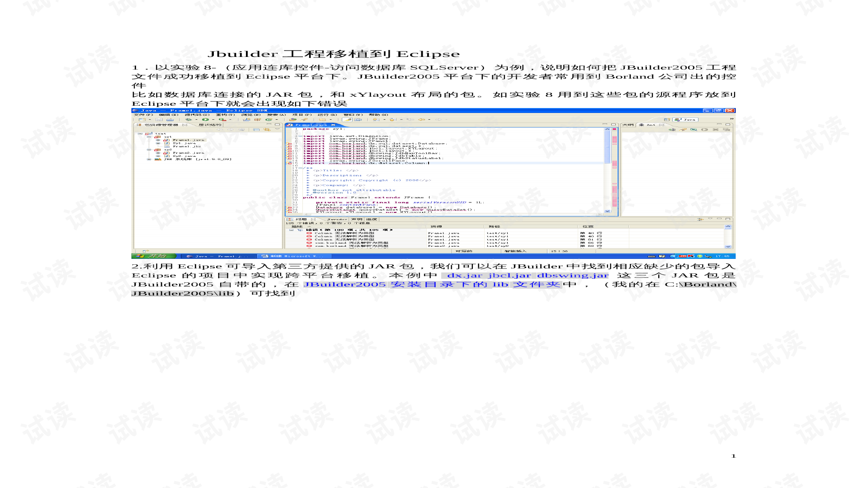
Task: Click the External Tools run icon
Action: [222, 119]
